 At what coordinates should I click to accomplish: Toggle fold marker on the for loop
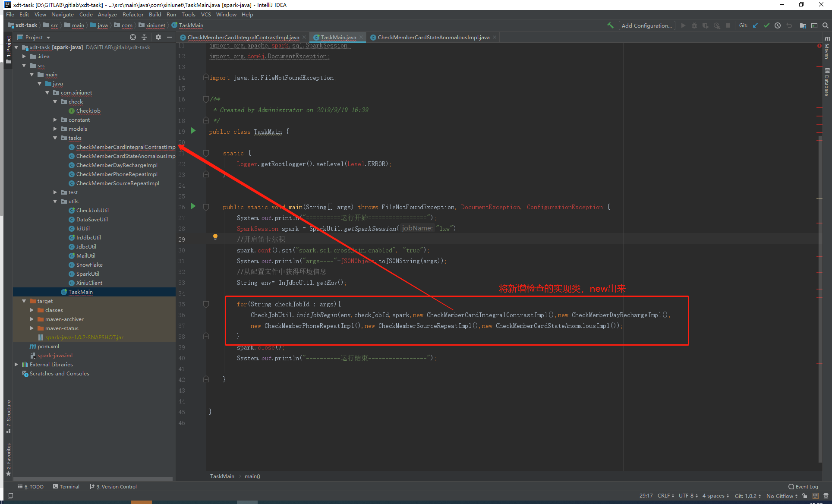click(206, 304)
